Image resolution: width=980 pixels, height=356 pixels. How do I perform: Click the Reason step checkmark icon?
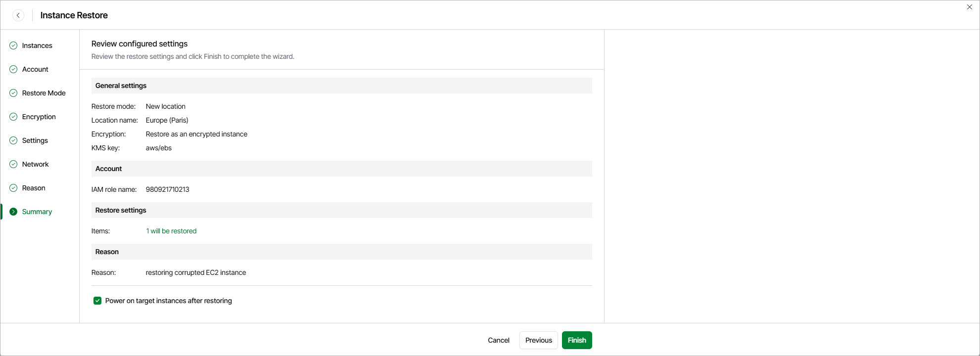(13, 188)
